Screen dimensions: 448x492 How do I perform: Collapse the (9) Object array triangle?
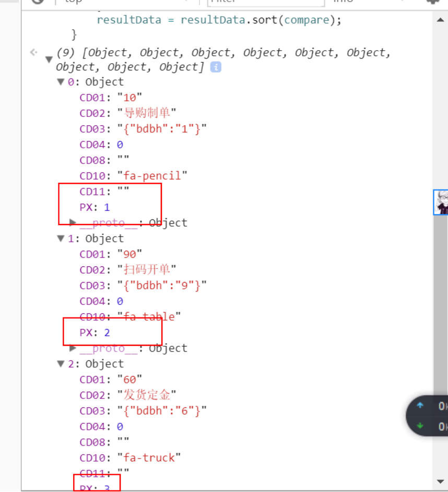49,59
